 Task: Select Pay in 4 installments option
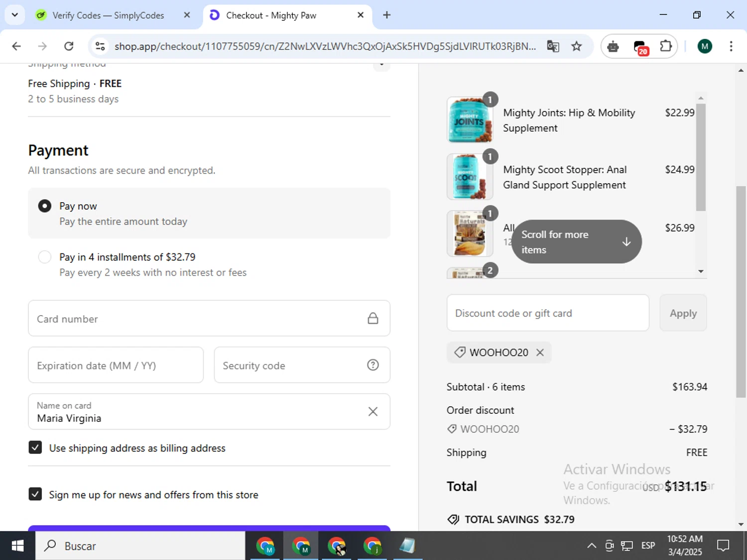click(45, 257)
